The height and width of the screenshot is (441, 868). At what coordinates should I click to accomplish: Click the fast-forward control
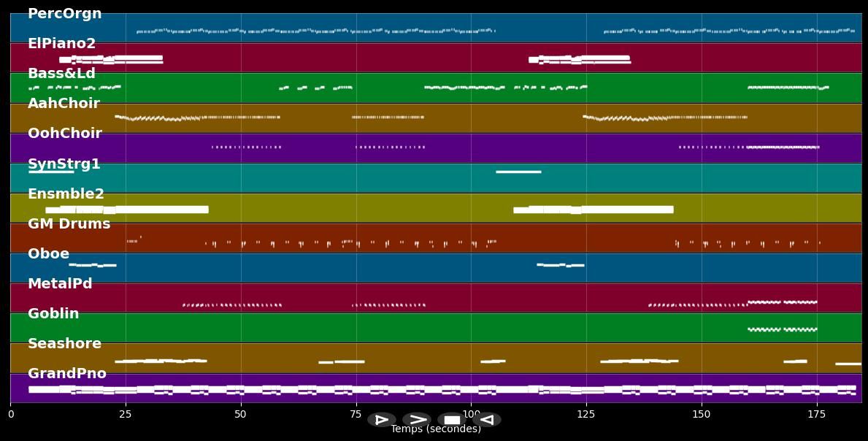417,420
